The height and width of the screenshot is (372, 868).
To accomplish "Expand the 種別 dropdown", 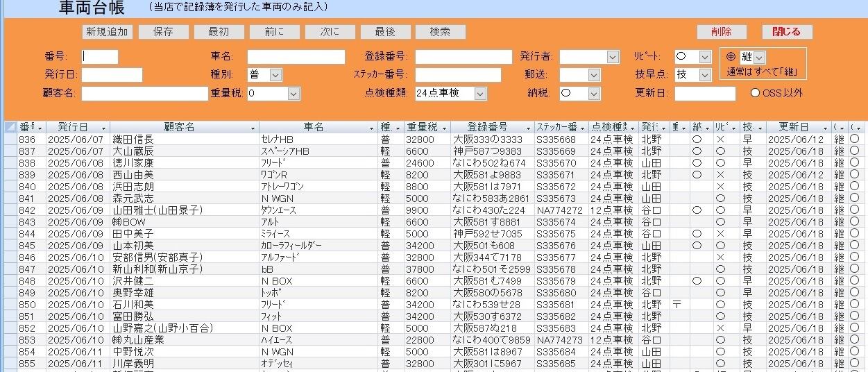I will (x=275, y=75).
